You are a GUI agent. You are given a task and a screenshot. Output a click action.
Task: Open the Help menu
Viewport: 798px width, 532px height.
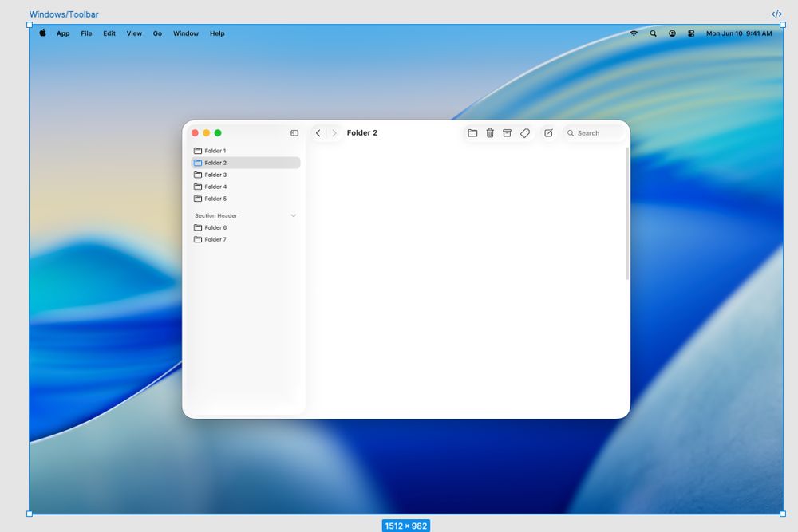pos(217,33)
